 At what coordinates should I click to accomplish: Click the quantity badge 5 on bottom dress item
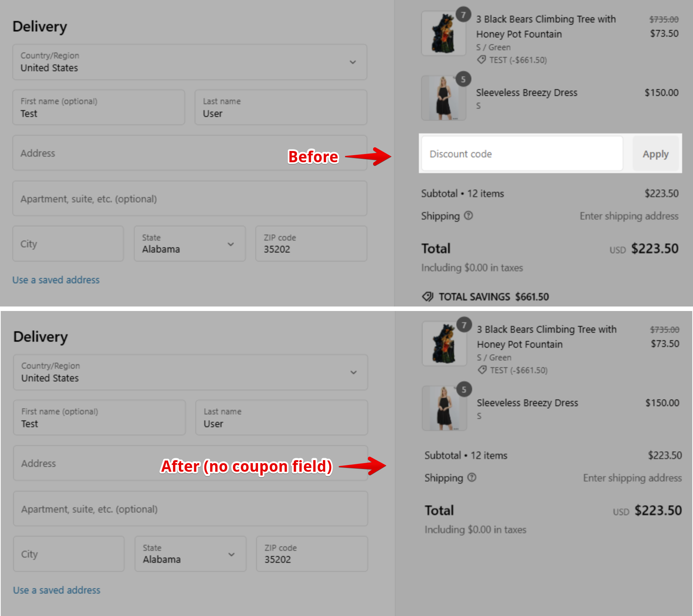click(x=464, y=389)
